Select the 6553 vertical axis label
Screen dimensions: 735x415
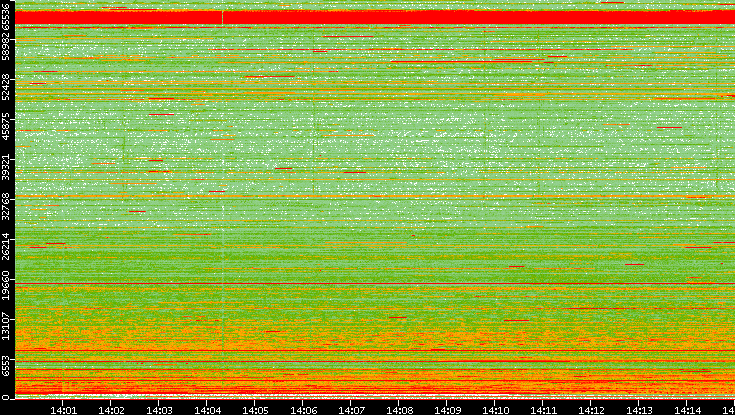pos(5,366)
